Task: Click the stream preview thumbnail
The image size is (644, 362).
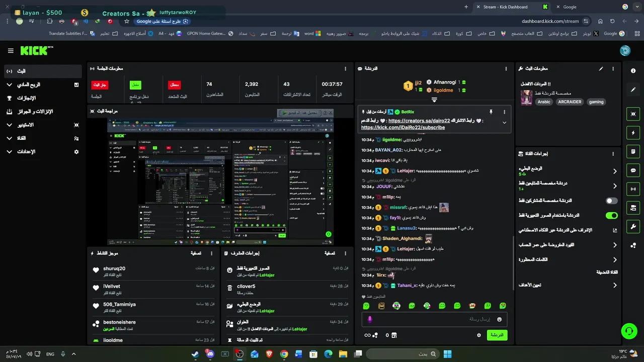Action: tap(220, 182)
